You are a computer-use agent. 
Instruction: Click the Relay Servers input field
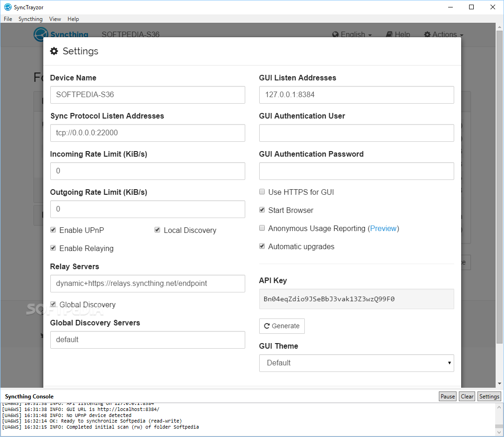148,284
